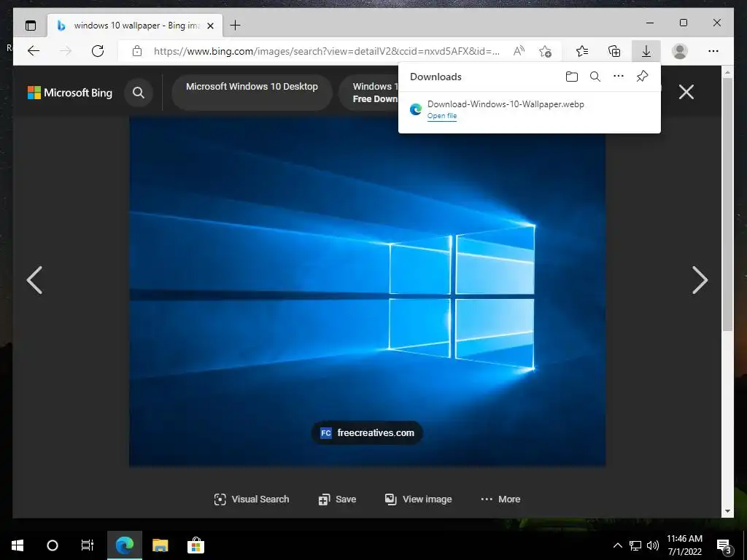Screen dimensions: 747x560
Task: Open the profile avatar menu
Action: [x=680, y=51]
